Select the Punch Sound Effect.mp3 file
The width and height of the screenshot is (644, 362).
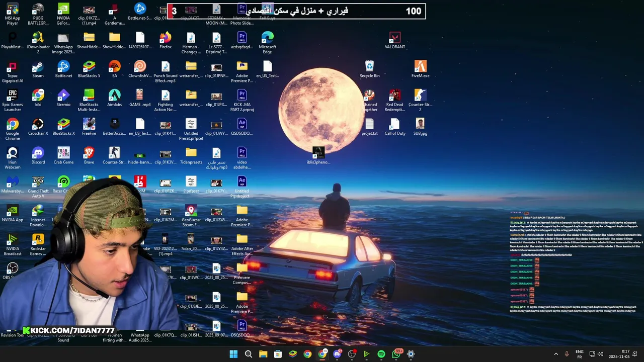[166, 72]
